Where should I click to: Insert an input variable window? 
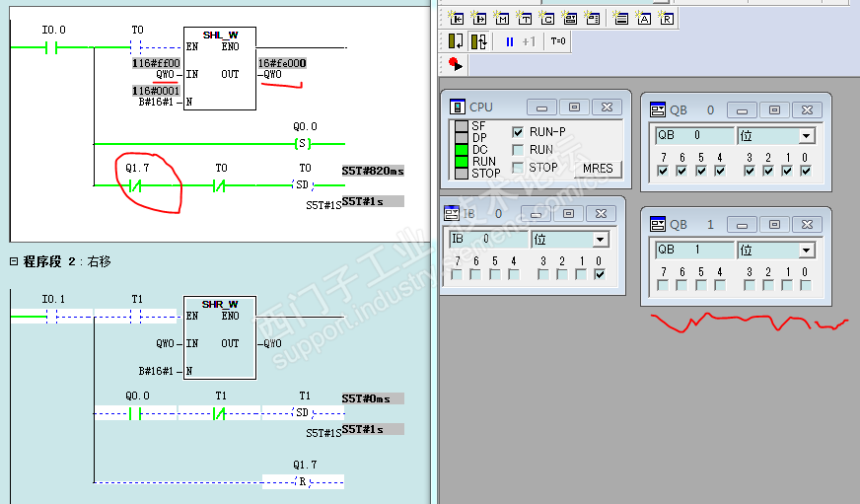[456, 19]
